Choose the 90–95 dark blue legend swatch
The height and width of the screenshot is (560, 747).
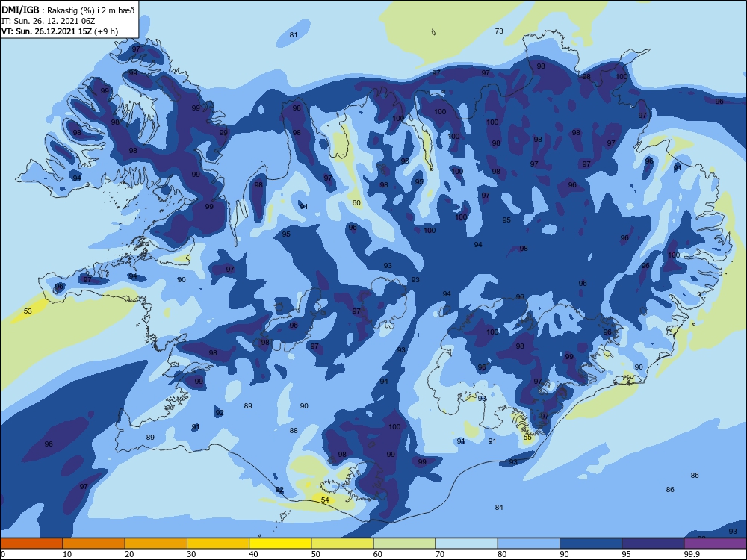coord(591,544)
